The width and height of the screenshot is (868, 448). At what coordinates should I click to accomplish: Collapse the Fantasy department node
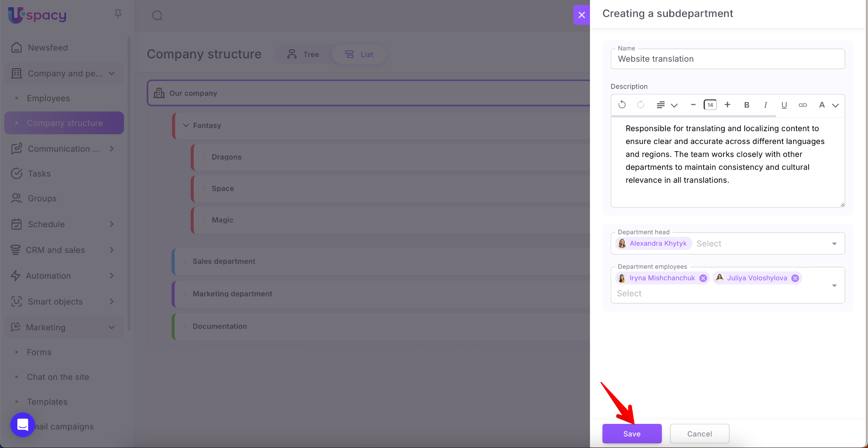[186, 125]
